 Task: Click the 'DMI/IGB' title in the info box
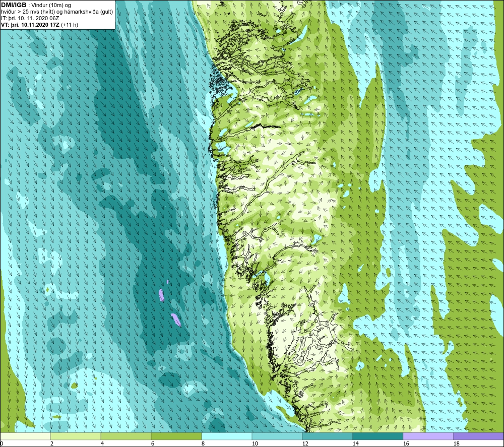pyautogui.click(x=14, y=5)
